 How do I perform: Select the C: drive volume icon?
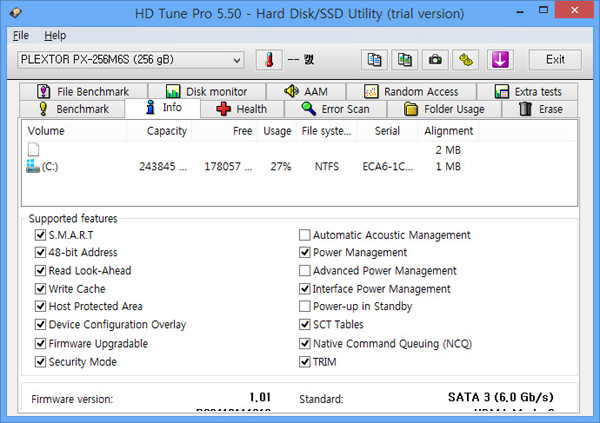click(33, 167)
